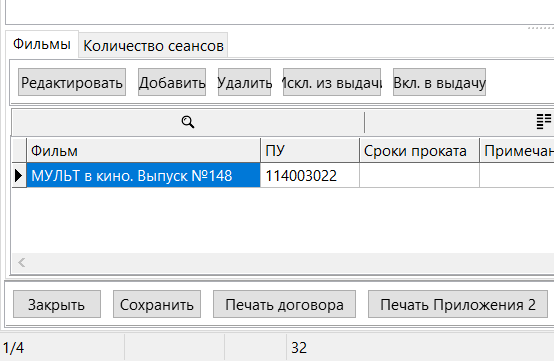Click the ПУ column header
This screenshot has height=361, width=554.
[310, 151]
